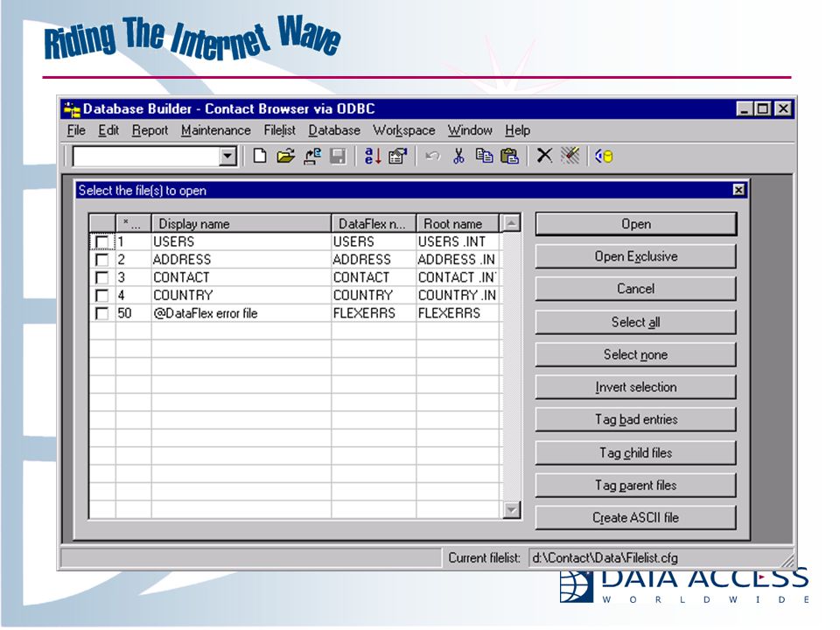Click the Select all button
This screenshot has width=840, height=630.
point(636,323)
